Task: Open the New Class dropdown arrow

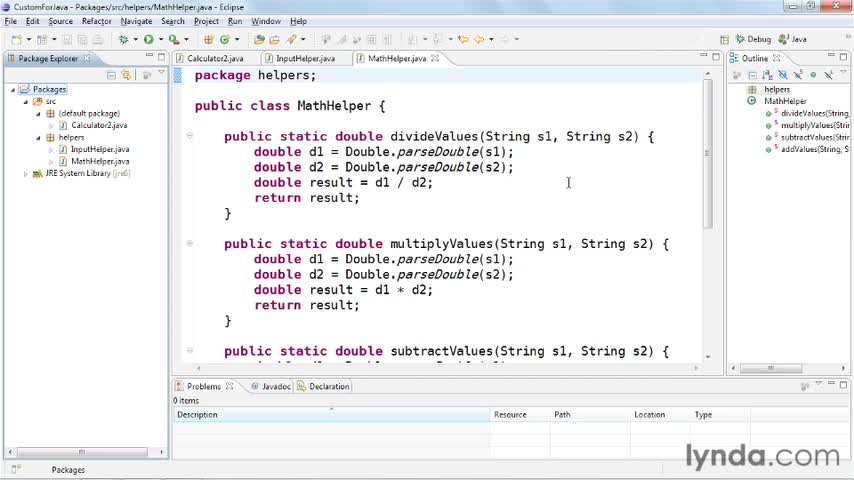Action: click(x=237, y=39)
